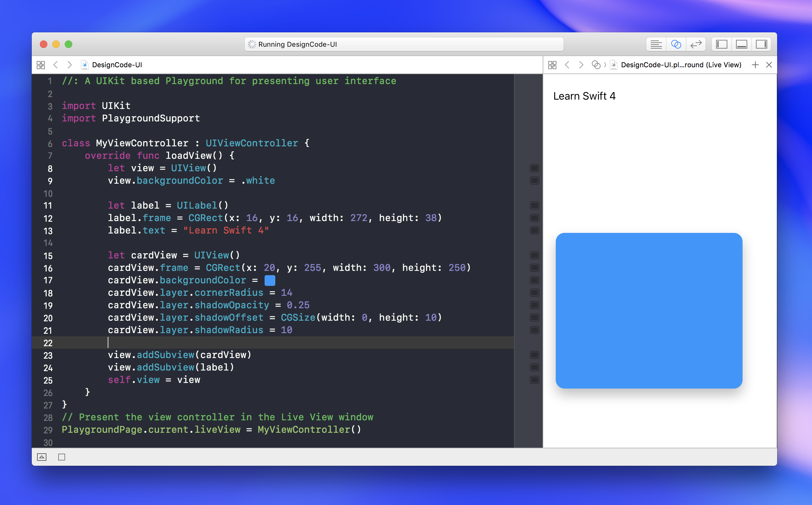Click the blue color literal on line 17
812x505 pixels.
click(x=270, y=280)
